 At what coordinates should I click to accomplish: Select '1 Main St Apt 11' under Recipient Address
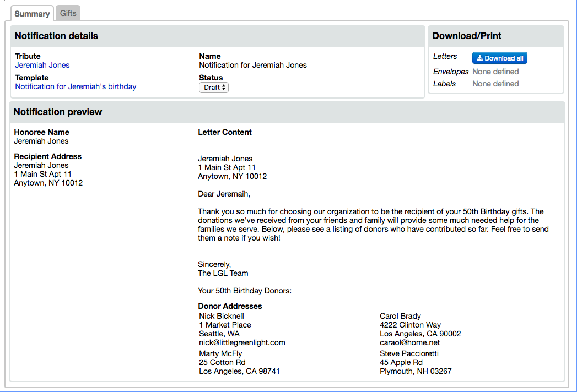42,175
